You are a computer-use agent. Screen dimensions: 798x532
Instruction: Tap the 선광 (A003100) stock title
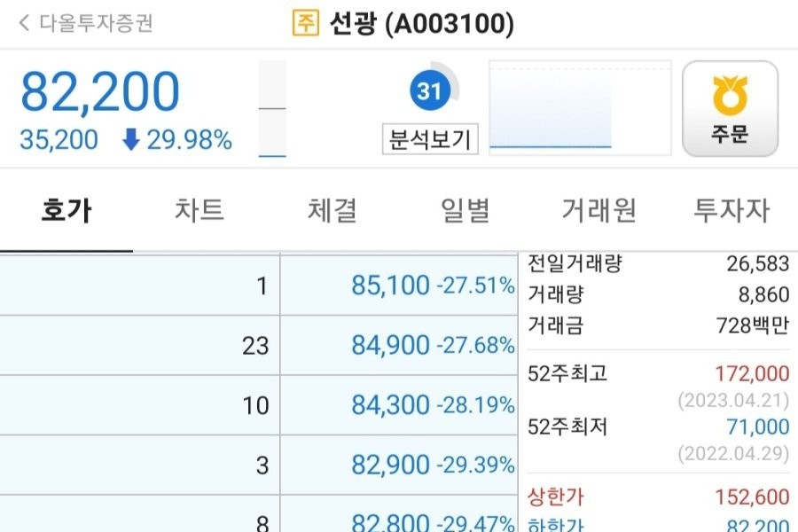point(421,24)
